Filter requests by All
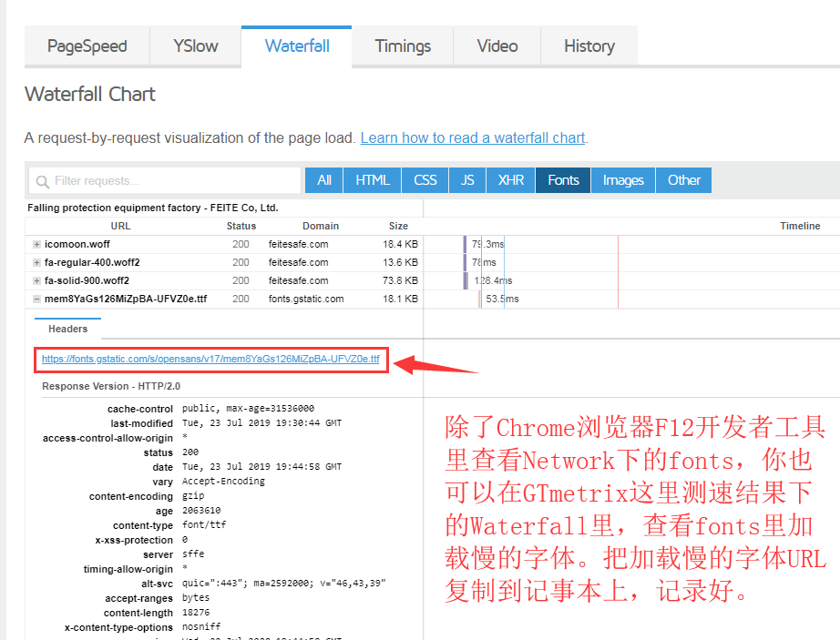Screen dimensions: 840x640 324,180
